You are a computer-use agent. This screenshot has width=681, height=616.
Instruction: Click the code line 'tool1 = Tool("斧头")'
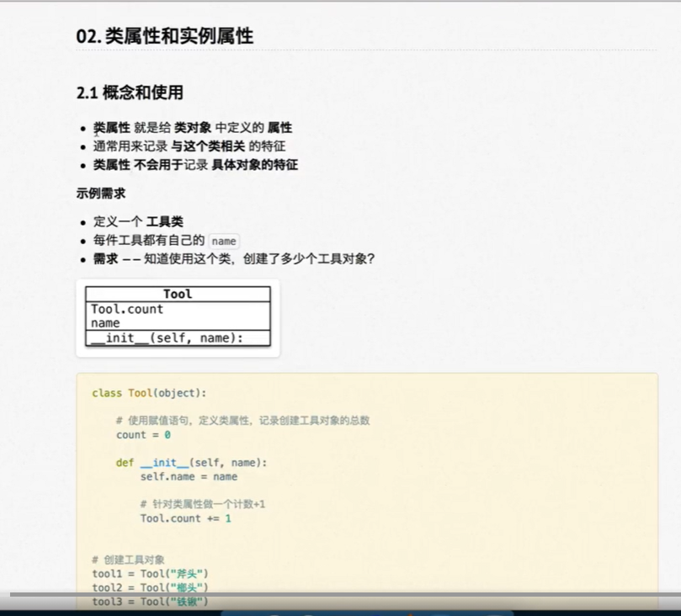tap(151, 574)
